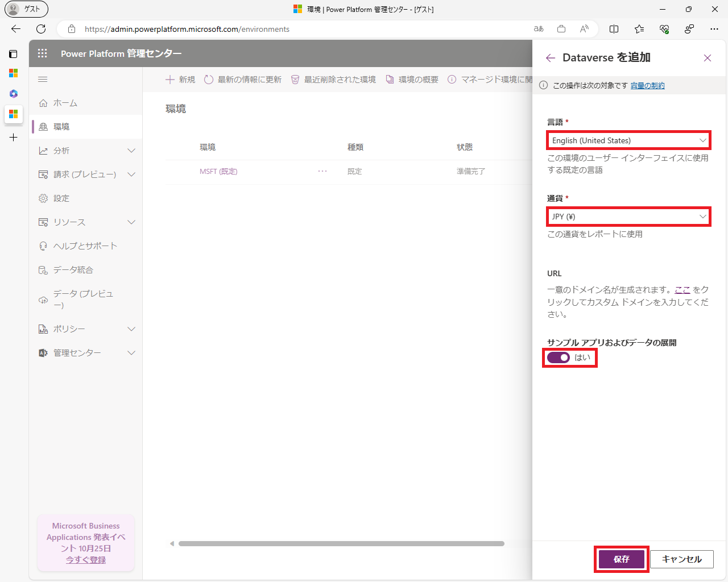Click 今すぐ登録 link in promo card
The width and height of the screenshot is (728, 582).
tap(86, 560)
